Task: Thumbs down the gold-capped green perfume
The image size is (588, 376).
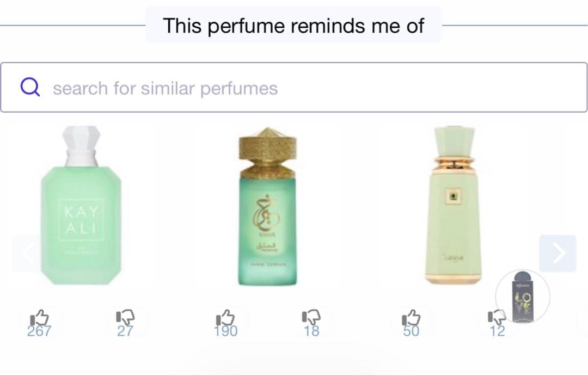Action: pyautogui.click(x=311, y=318)
